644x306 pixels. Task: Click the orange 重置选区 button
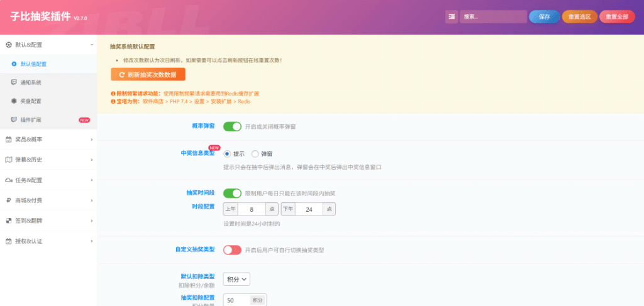pyautogui.click(x=579, y=17)
